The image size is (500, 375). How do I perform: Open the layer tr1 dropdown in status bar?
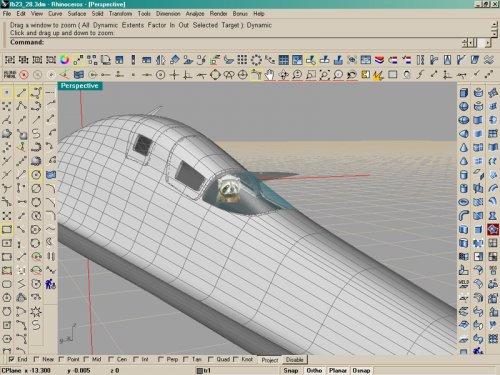coord(237,370)
